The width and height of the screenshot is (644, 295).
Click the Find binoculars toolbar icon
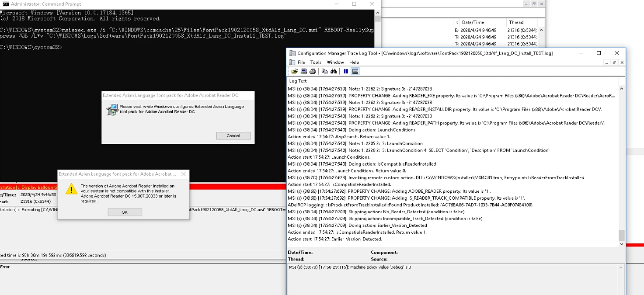pos(334,71)
